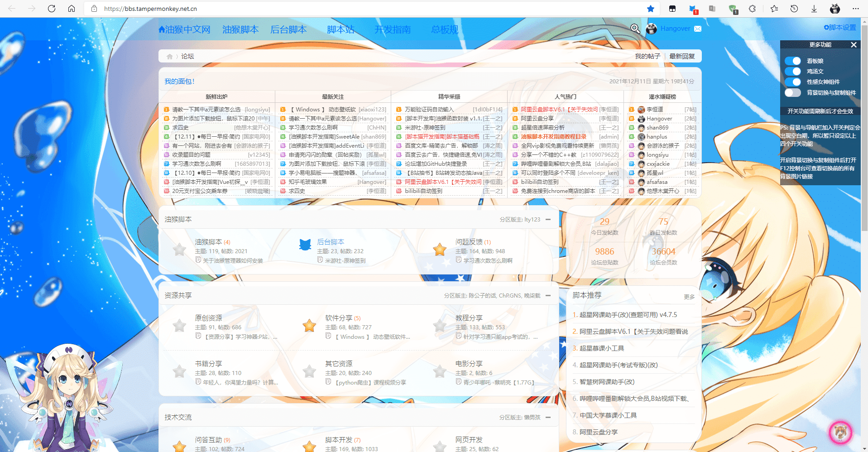
Task: Reload the page with the refresh icon
Action: 52,9
